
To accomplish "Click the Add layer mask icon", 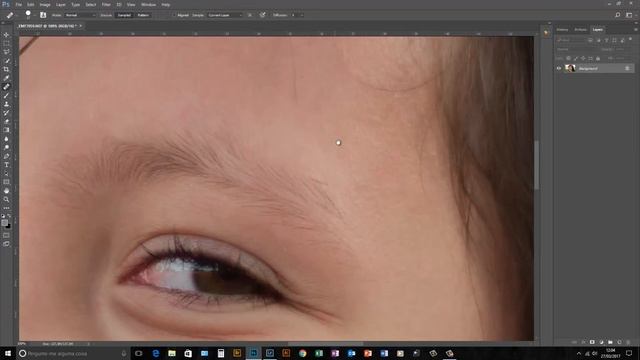I will (x=592, y=342).
